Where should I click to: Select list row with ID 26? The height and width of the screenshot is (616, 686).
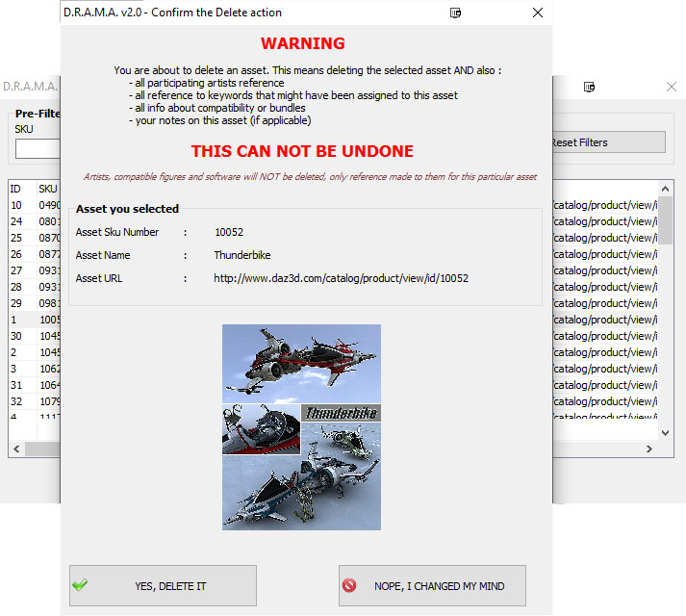tap(35, 254)
